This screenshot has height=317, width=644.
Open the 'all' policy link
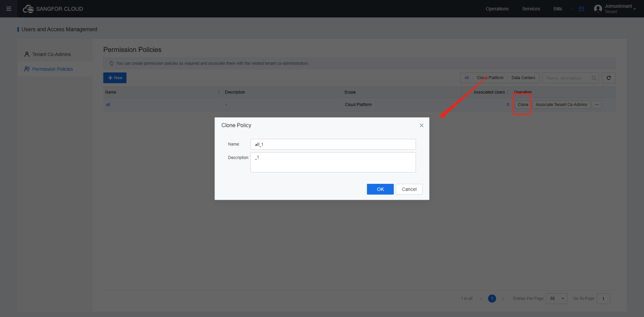pos(108,105)
